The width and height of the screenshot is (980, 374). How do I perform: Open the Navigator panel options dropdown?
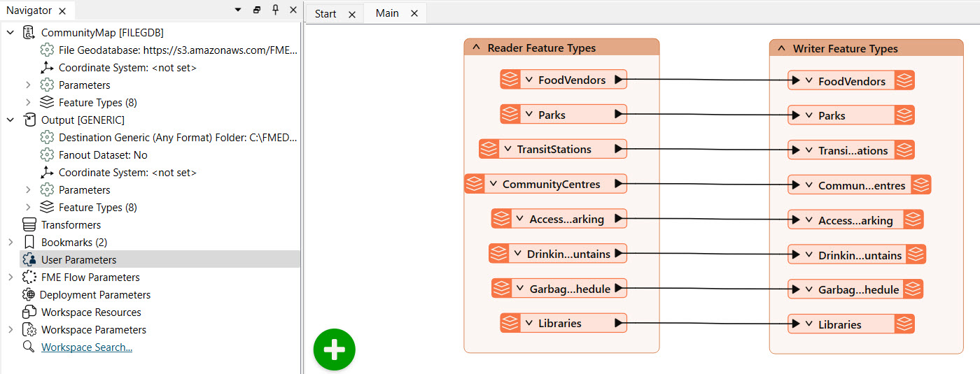click(238, 10)
